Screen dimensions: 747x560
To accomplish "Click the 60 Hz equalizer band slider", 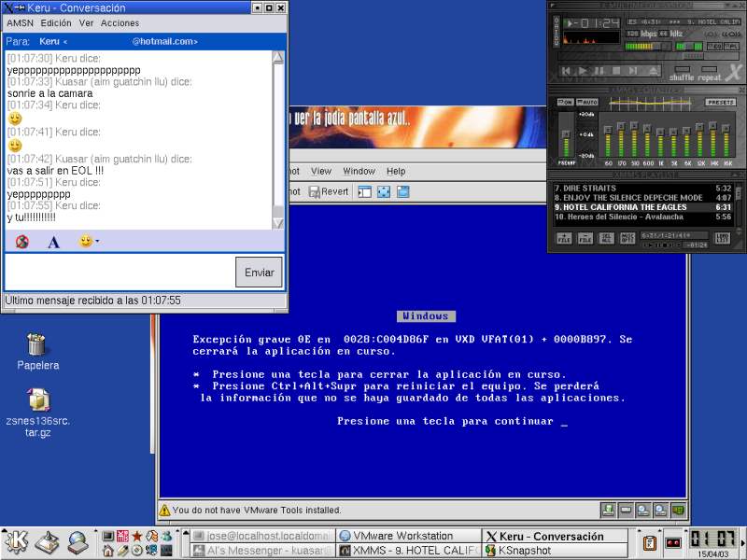I will pyautogui.click(x=608, y=135).
